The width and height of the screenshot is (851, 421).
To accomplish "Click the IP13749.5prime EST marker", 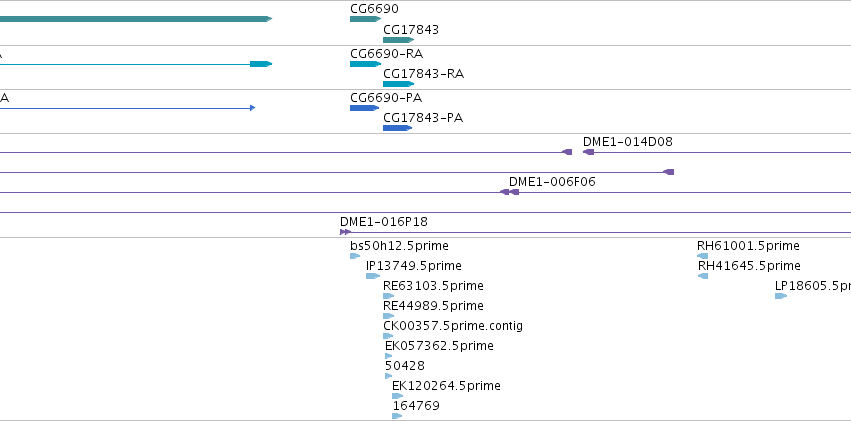I will tap(373, 276).
